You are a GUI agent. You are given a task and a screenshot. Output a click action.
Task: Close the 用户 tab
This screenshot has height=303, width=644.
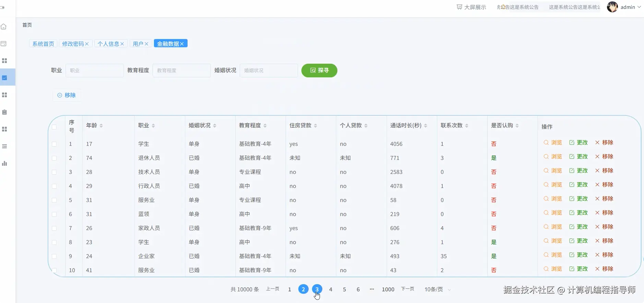(x=146, y=44)
